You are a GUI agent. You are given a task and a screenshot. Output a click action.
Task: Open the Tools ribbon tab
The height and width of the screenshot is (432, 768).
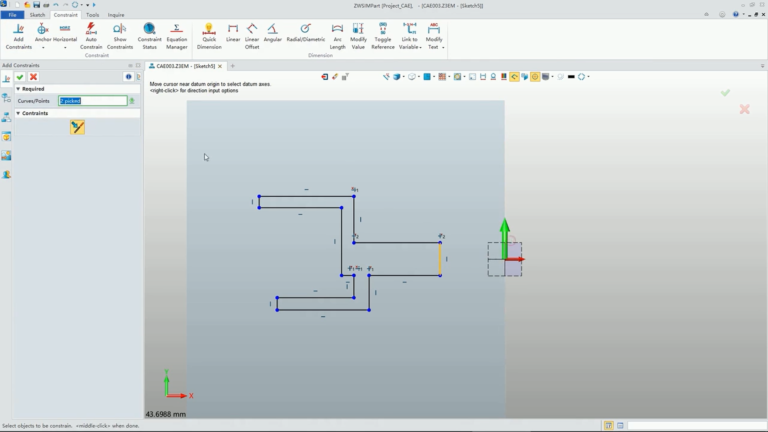pyautogui.click(x=93, y=15)
